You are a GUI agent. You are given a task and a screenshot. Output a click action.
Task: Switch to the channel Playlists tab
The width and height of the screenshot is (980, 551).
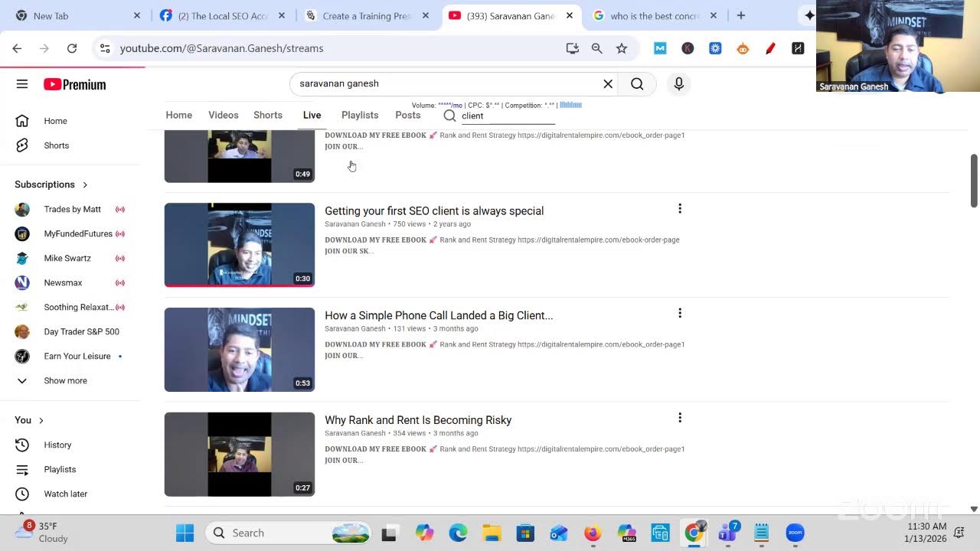pyautogui.click(x=360, y=115)
